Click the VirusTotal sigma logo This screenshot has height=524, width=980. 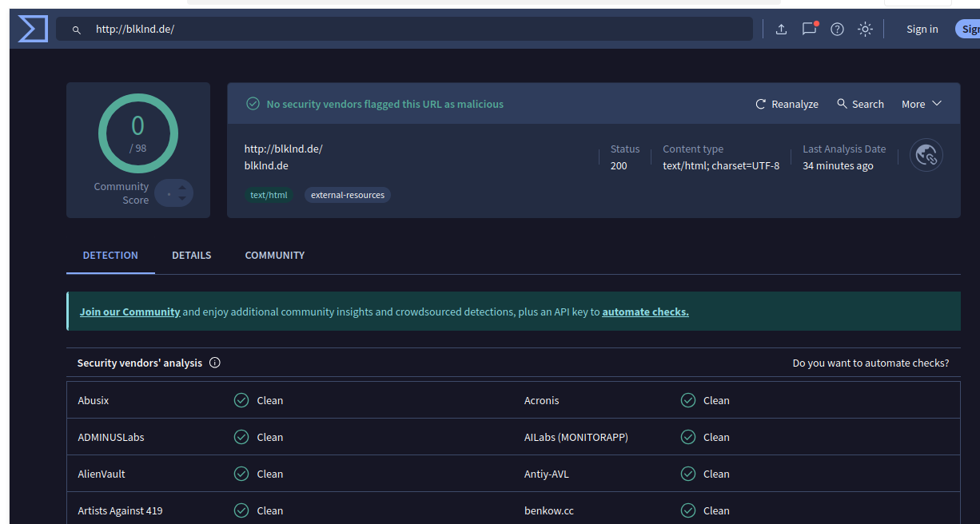33,29
